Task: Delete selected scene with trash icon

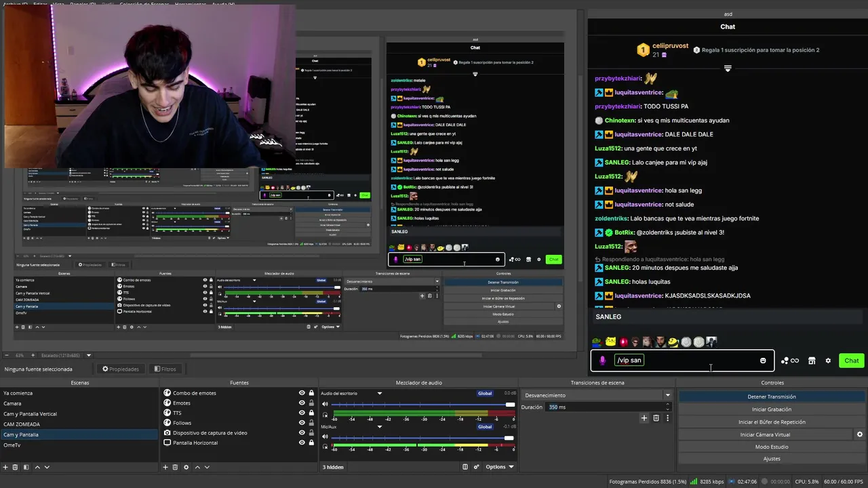Action: (16, 467)
